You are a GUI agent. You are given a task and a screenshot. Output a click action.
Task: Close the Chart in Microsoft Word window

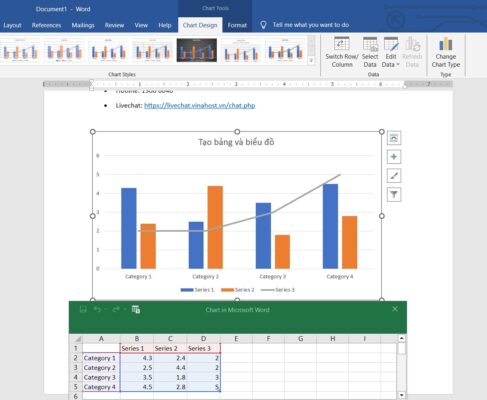click(x=395, y=309)
